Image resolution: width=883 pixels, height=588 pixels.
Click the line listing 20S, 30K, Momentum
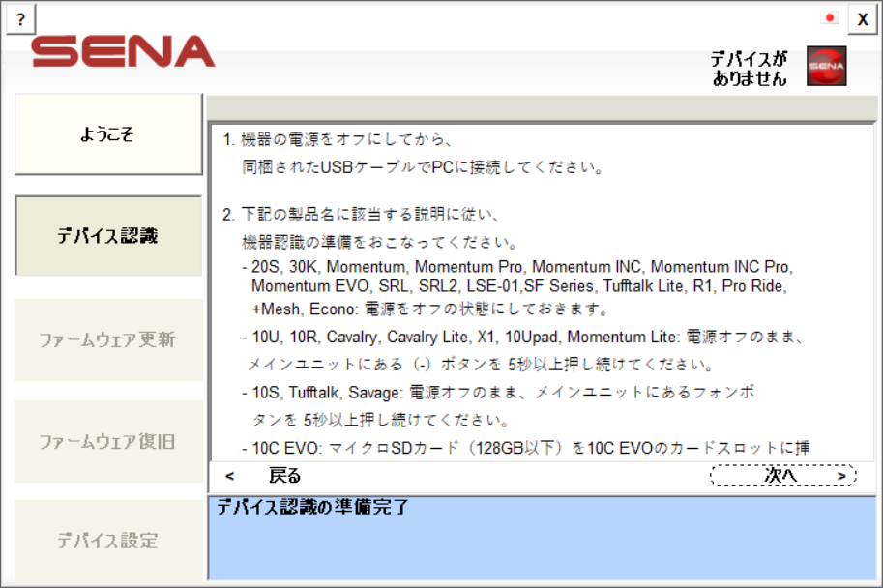coord(517,266)
